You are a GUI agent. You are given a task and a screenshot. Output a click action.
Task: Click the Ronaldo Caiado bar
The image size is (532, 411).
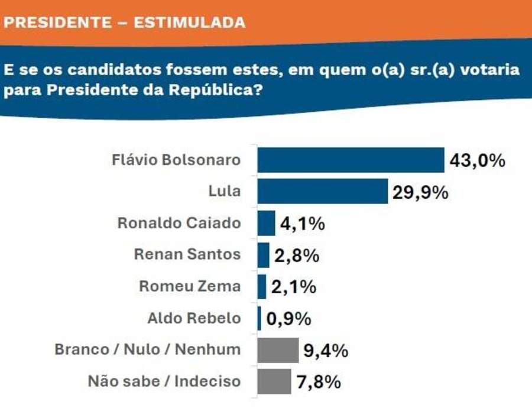[267, 223]
